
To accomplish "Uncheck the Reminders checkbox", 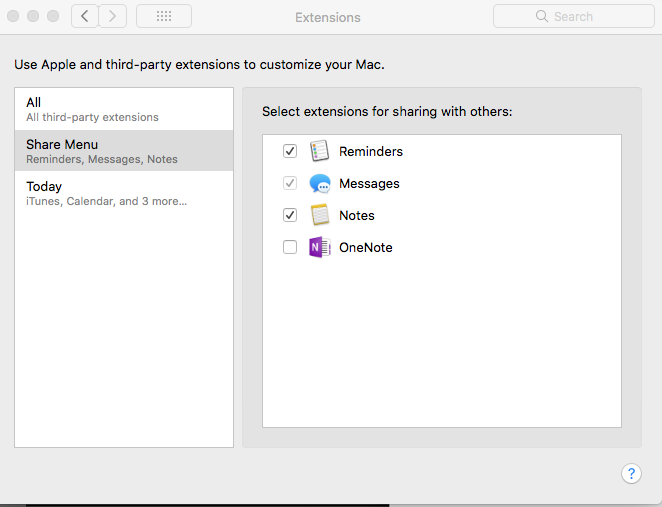I will [290, 151].
